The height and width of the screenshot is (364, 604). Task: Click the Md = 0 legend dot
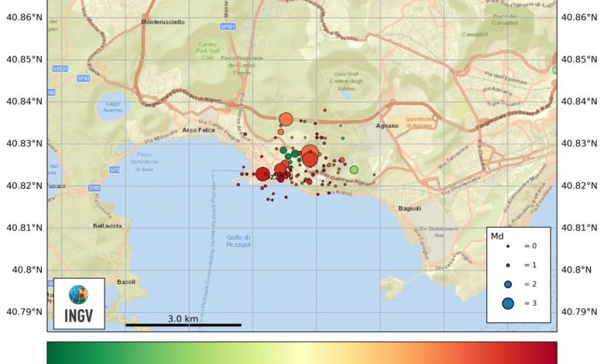coord(508,246)
